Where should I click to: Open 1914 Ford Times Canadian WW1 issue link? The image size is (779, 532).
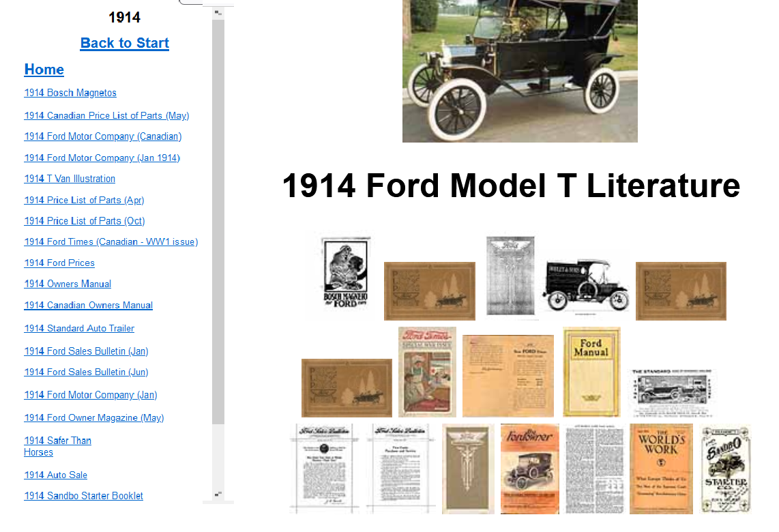[111, 242]
